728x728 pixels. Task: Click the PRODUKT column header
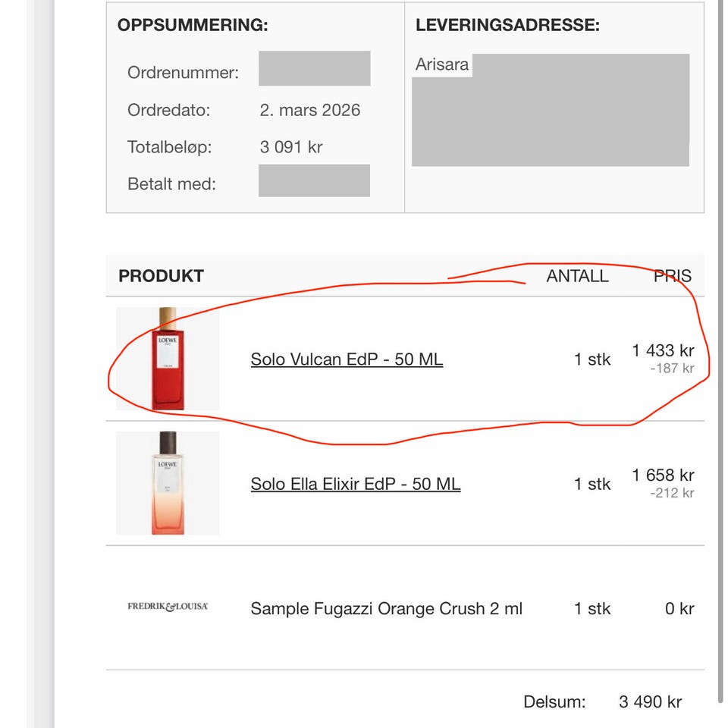[x=161, y=276]
